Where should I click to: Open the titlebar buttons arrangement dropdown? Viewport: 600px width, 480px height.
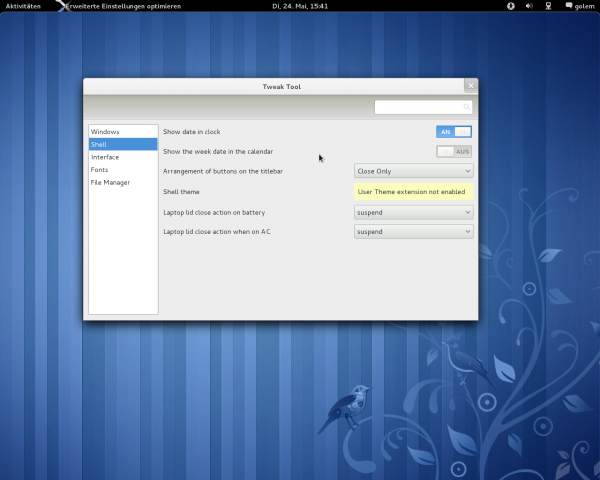pos(413,171)
